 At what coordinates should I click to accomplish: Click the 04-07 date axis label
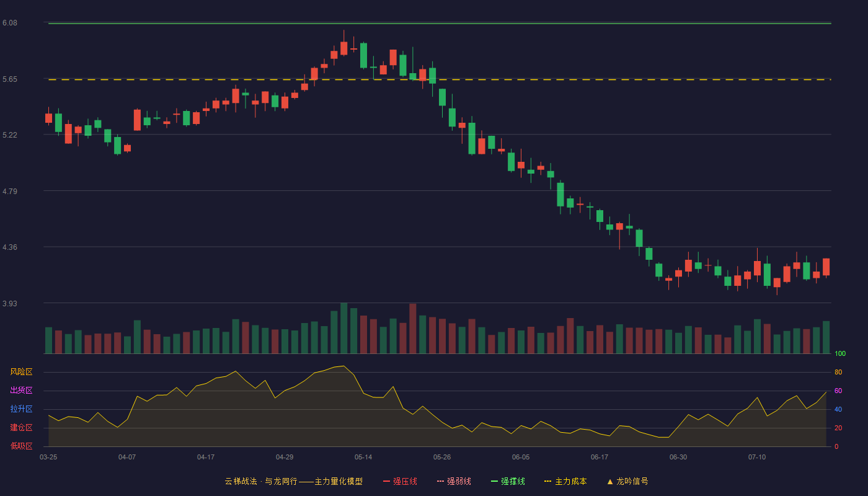[127, 457]
